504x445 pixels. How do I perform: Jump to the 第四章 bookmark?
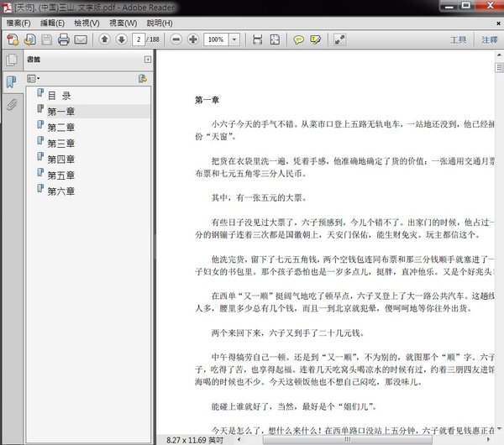[x=61, y=160]
